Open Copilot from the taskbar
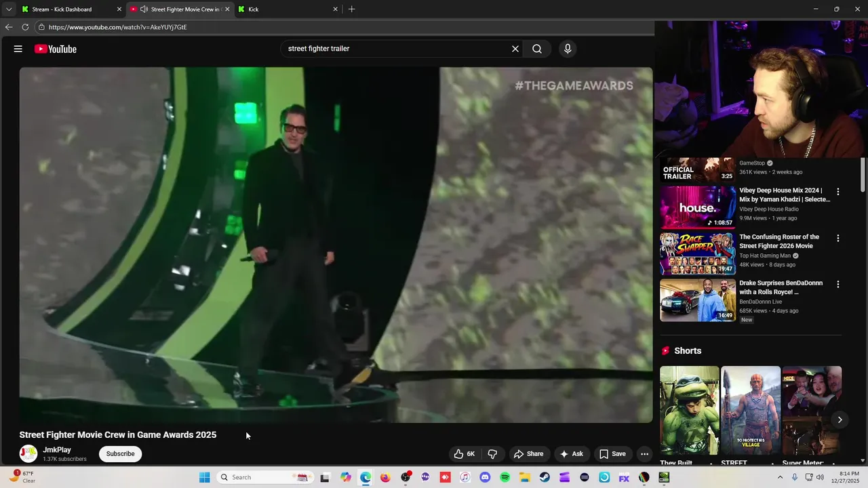 (x=346, y=477)
